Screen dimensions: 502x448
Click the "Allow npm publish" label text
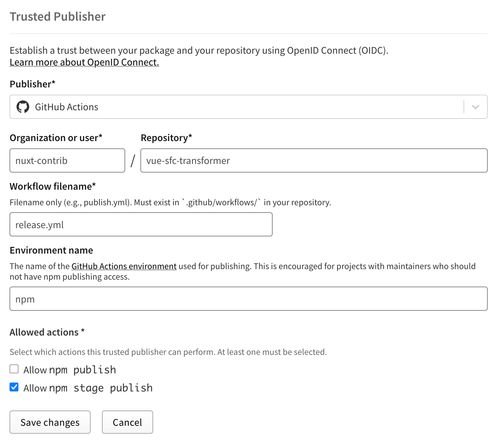[x=70, y=370]
